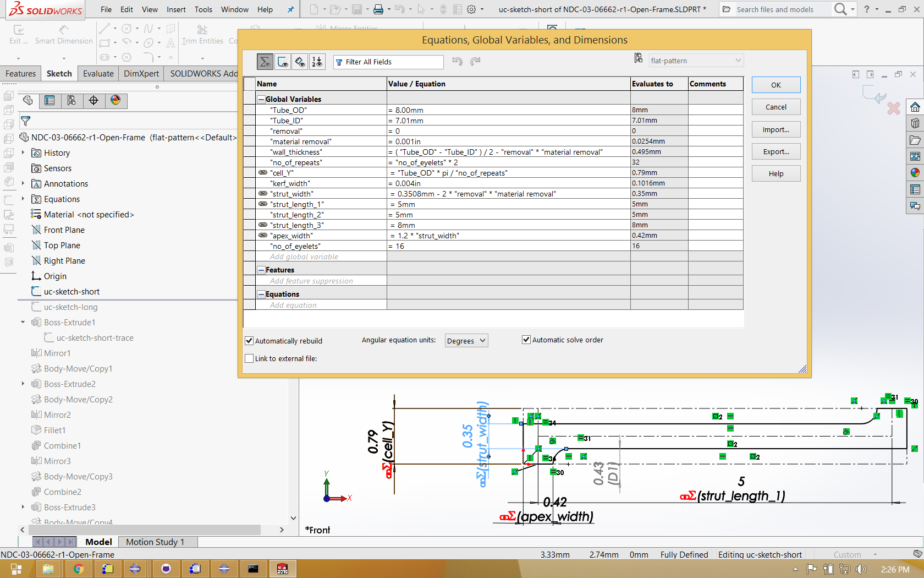This screenshot has width=924, height=578.
Task: Expand the Boss-Extrude2 feature node
Action: point(23,384)
